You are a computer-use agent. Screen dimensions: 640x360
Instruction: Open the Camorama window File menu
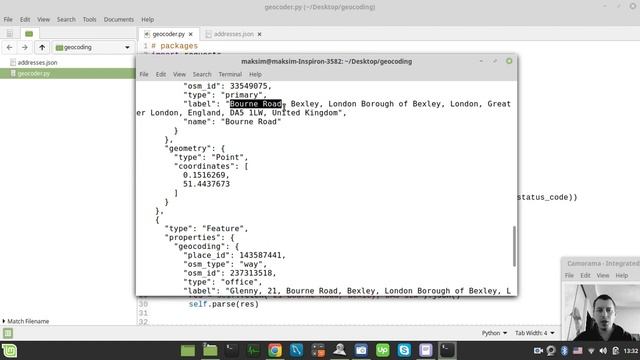(x=569, y=276)
